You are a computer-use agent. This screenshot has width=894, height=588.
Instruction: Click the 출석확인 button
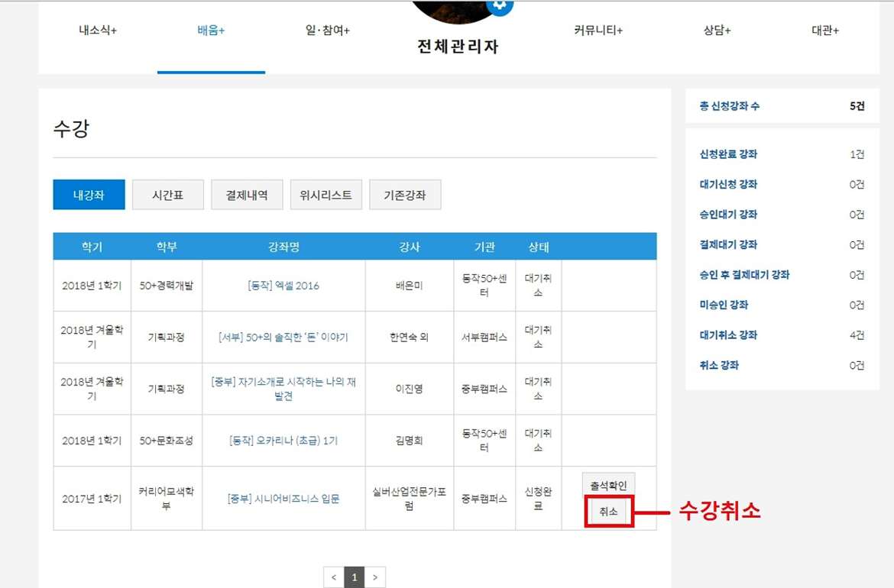tap(608, 485)
